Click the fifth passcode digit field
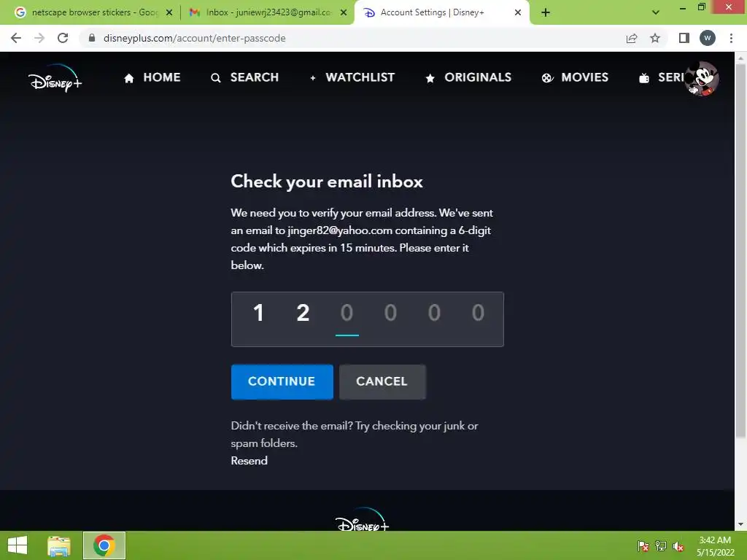This screenshot has height=560, width=747. (x=434, y=313)
